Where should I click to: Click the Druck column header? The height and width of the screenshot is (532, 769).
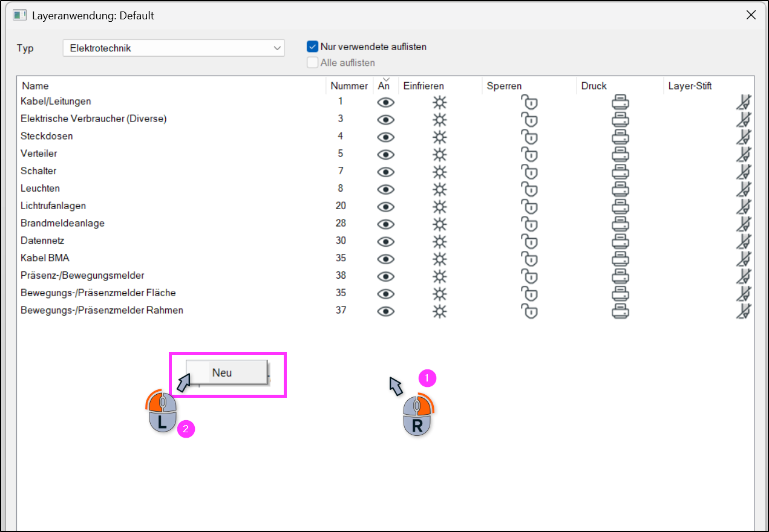click(x=620, y=86)
